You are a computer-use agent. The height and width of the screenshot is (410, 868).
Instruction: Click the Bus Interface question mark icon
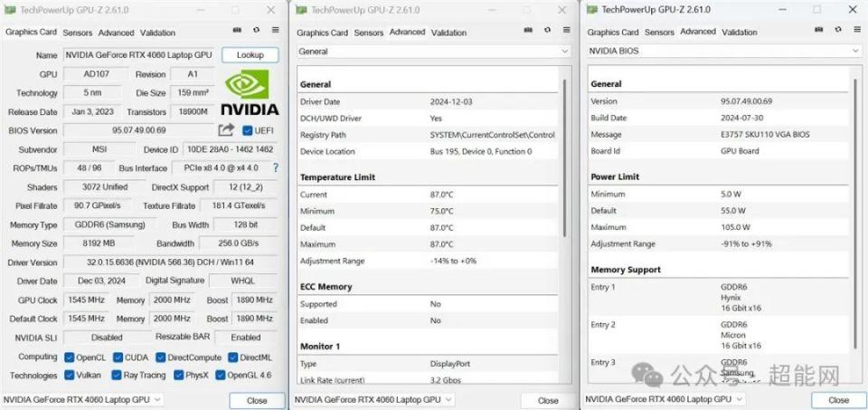[276, 168]
